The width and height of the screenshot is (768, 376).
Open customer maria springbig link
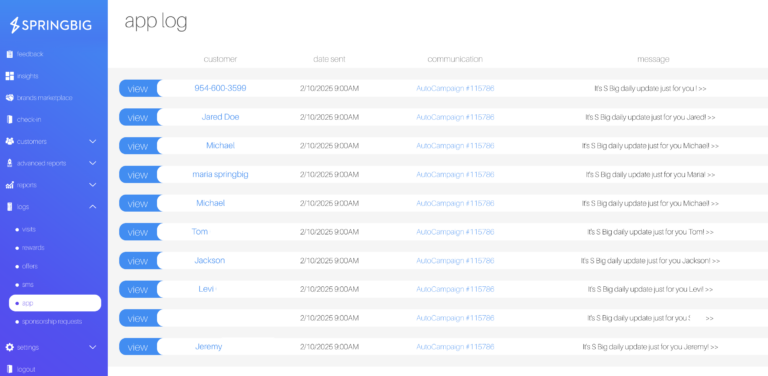coord(220,174)
